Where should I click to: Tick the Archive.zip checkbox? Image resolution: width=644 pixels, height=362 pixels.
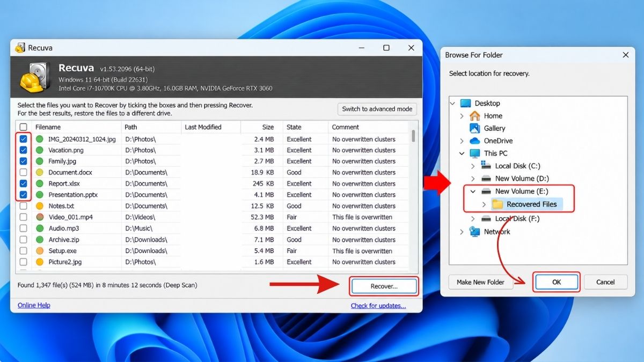pos(24,240)
